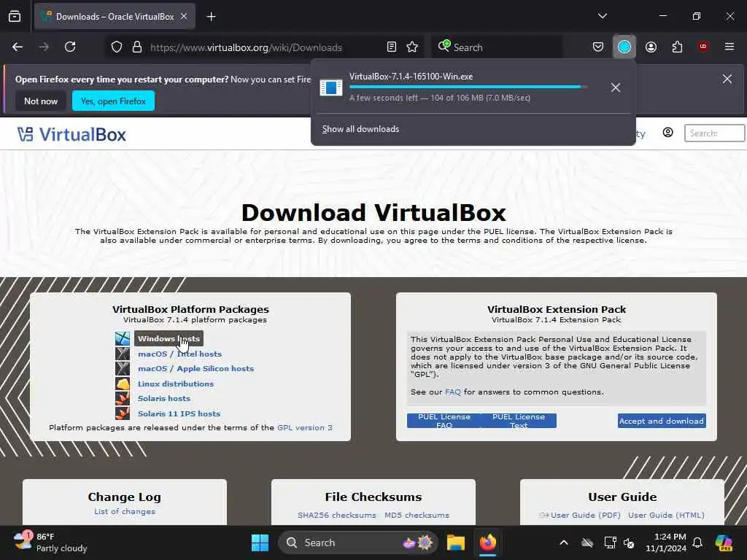Screen dimensions: 747x560
Task: Click VirtualBox-7.1.4-165100-Win.exe file name
Action: pyautogui.click(x=411, y=76)
